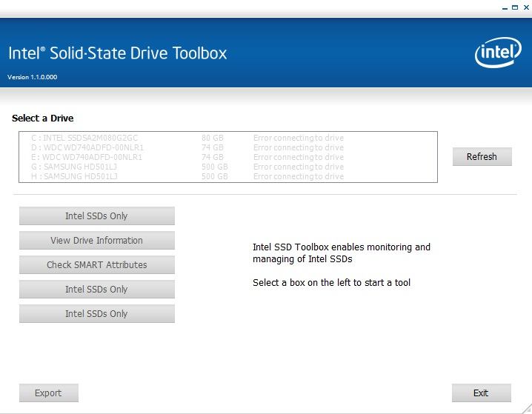The image size is (532, 414).
Task: Click Intel SSDs Only button just below Check SMART Attributes
Action: pyautogui.click(x=97, y=290)
